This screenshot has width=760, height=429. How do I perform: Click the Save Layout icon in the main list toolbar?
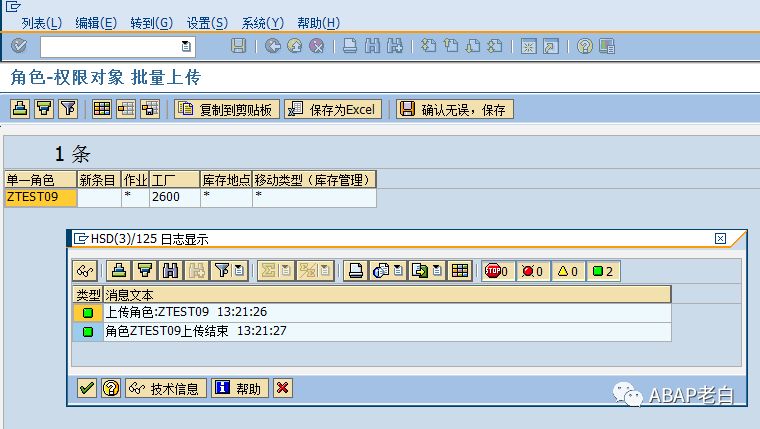pyautogui.click(x=150, y=109)
